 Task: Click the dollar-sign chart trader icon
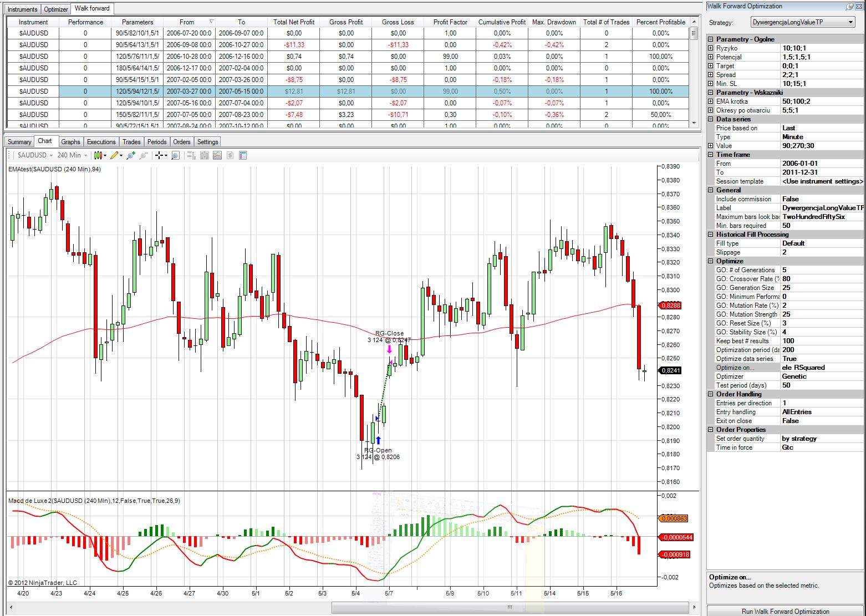point(230,155)
